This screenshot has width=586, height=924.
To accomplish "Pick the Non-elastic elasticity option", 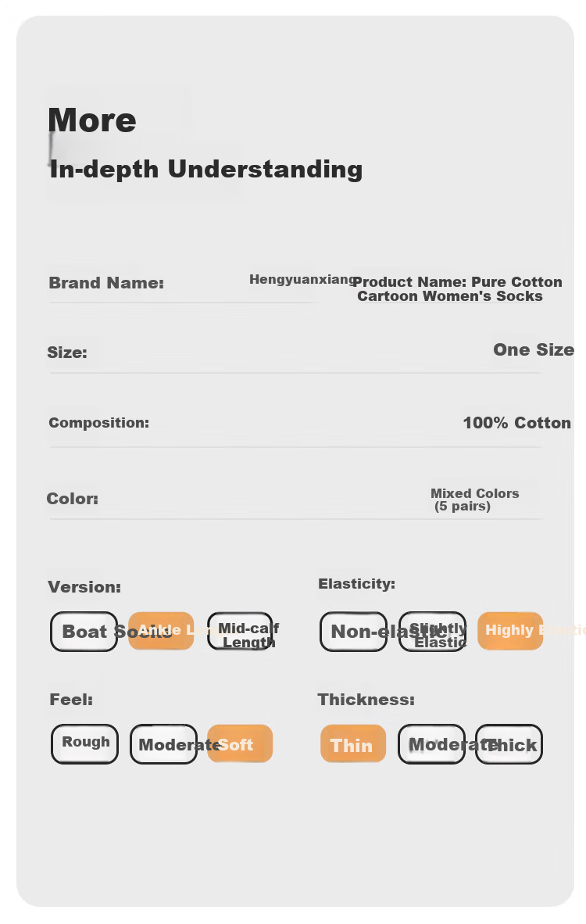I will (x=353, y=631).
